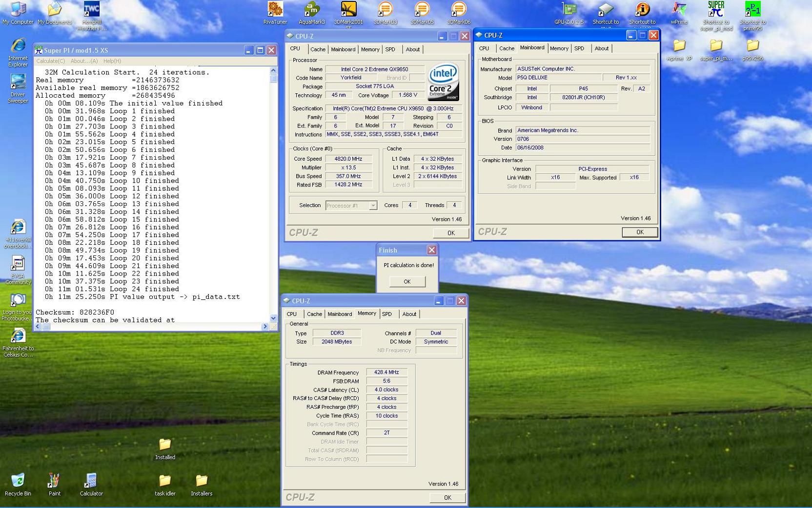This screenshot has height=508, width=812.
Task: Open My Computer desktop icon
Action: (x=18, y=13)
